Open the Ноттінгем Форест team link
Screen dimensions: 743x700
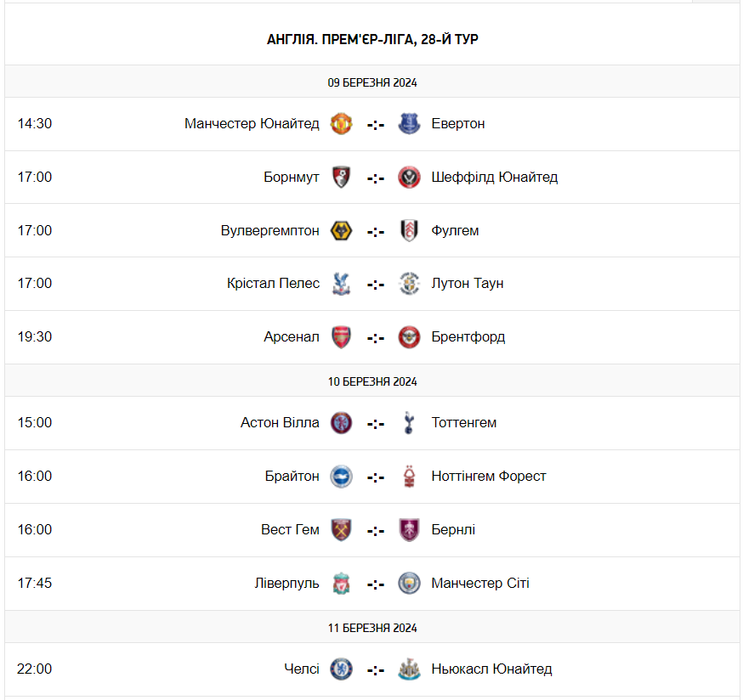[x=489, y=477]
